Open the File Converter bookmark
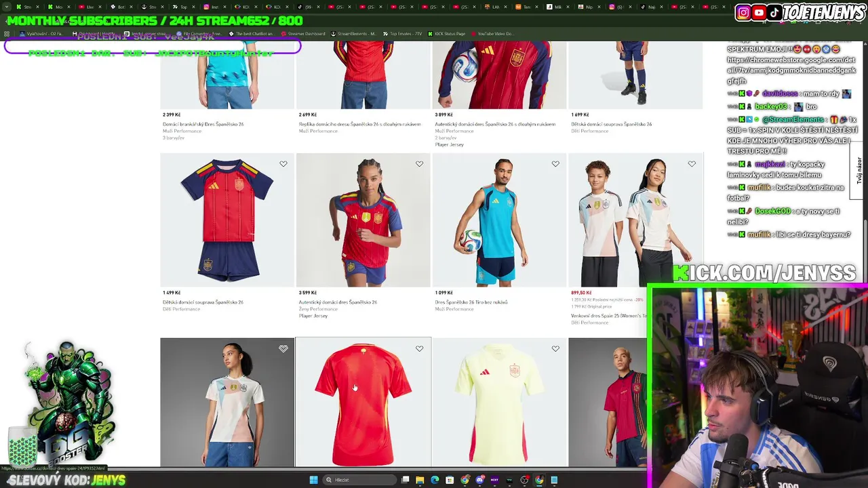 (199, 33)
